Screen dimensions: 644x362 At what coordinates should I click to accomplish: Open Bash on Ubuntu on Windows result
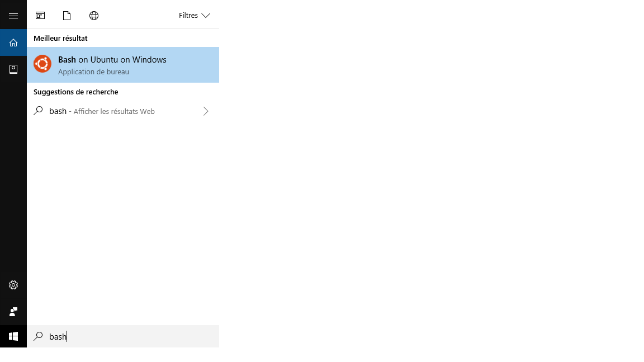click(x=123, y=65)
